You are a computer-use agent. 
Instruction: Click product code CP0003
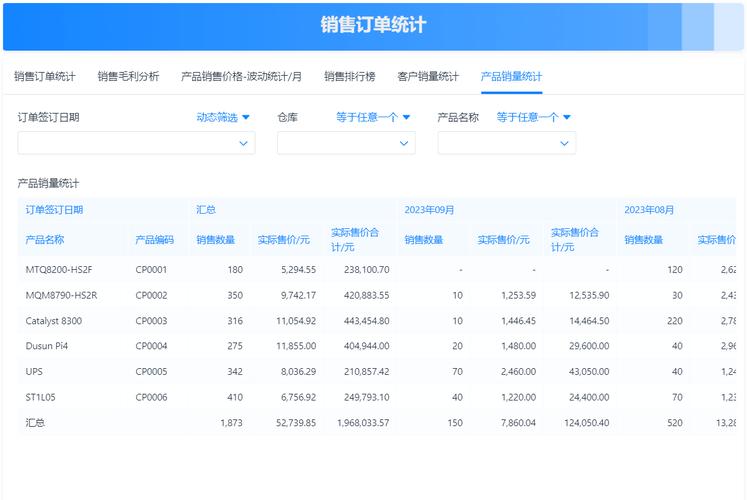pos(151,321)
